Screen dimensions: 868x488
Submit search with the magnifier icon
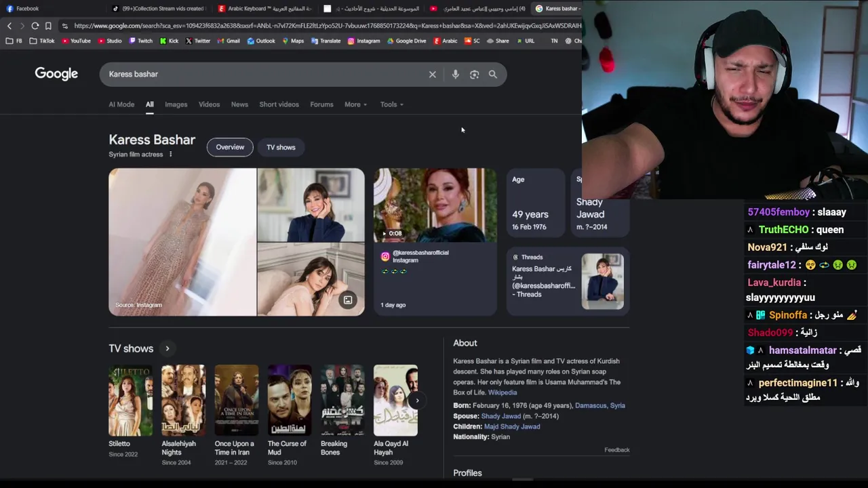493,75
